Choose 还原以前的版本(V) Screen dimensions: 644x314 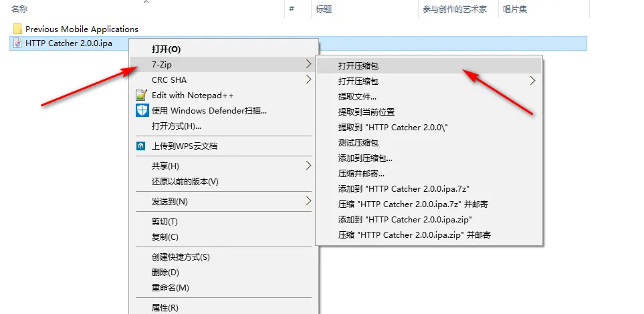224,182
